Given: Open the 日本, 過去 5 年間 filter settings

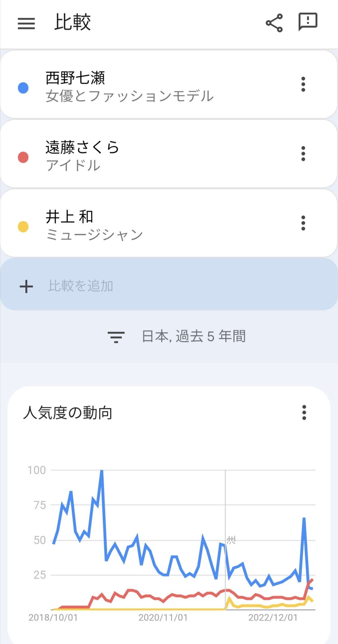Looking at the screenshot, I should coord(193,337).
